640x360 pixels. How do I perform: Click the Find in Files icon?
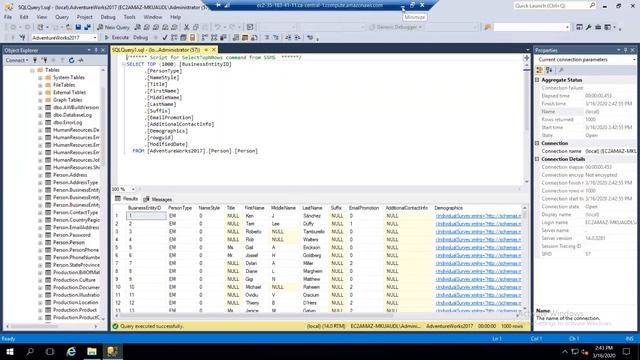(488, 27)
